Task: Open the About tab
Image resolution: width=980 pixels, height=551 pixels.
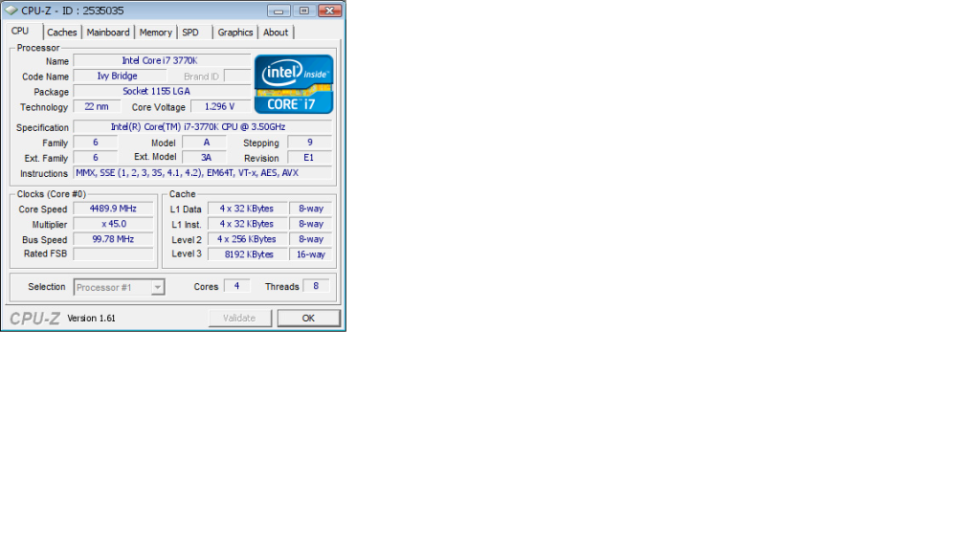Action: click(276, 33)
